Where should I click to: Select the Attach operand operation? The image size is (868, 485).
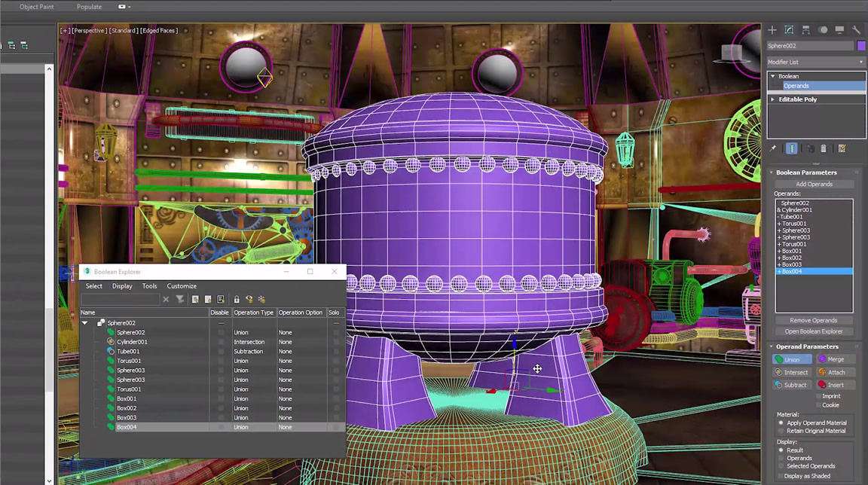(x=836, y=372)
